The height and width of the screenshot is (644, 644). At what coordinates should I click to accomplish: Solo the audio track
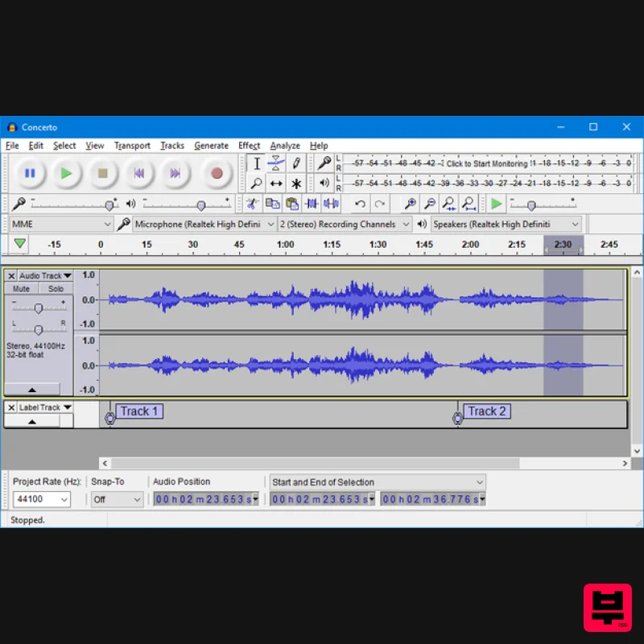click(x=55, y=288)
